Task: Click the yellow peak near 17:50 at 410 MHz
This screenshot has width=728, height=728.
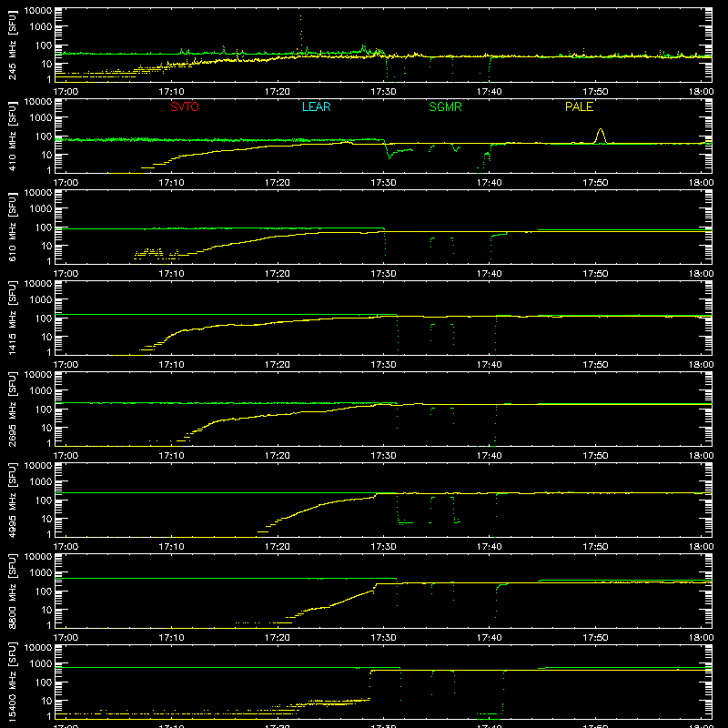Action: [x=601, y=136]
